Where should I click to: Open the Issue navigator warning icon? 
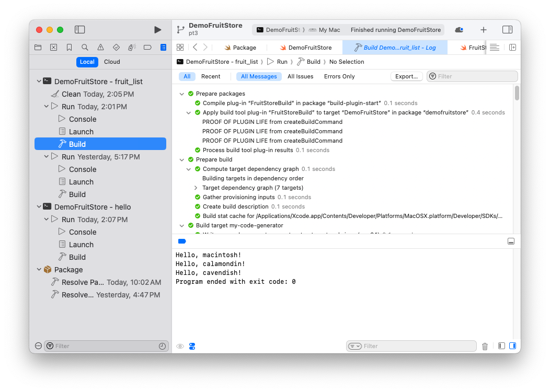pos(101,48)
